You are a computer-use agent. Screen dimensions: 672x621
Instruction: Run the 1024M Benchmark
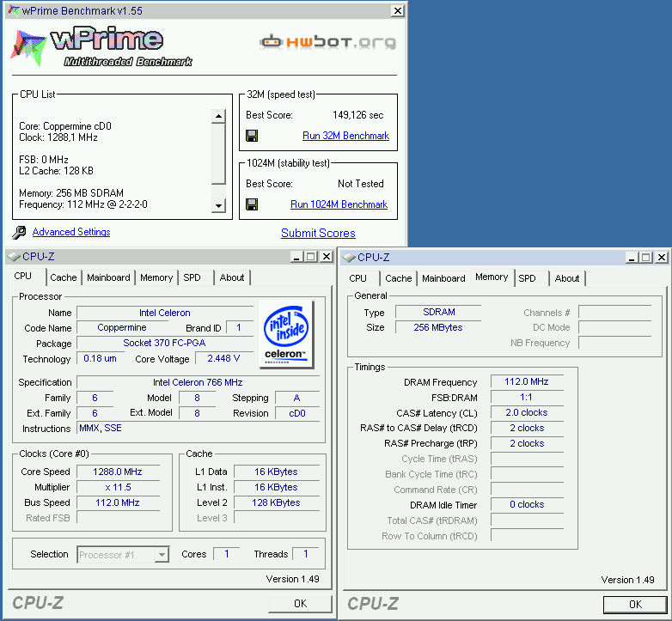point(339,204)
